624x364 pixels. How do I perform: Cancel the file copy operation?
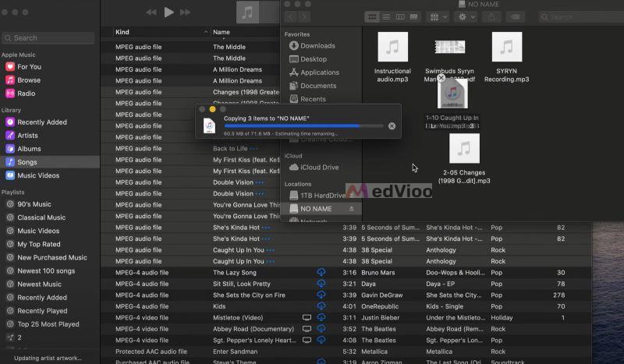click(x=392, y=125)
